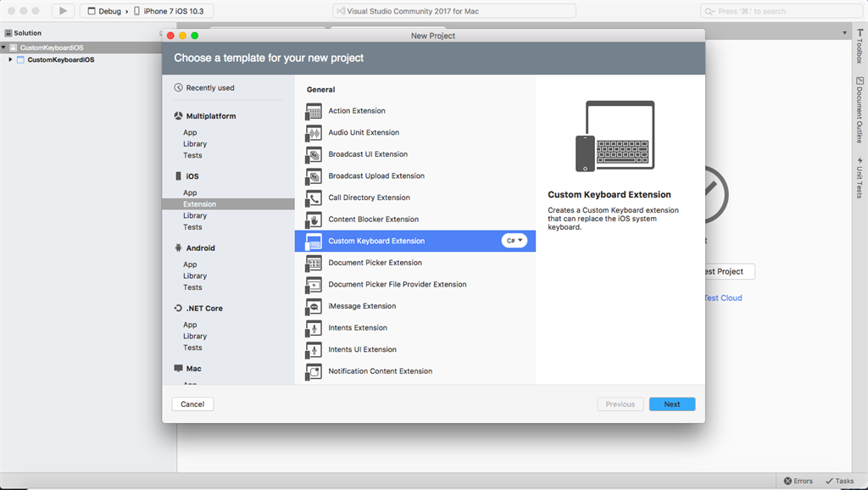Viewport: 868px width, 490px height.
Task: Open the Toolbox side panel
Action: click(860, 47)
